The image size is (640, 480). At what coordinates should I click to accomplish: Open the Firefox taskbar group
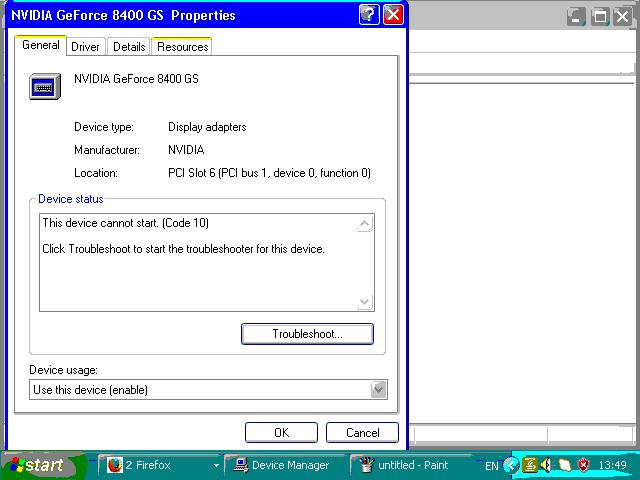pos(159,465)
